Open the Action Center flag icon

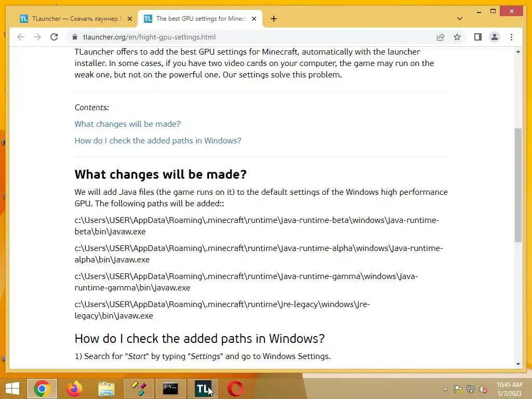(x=458, y=389)
